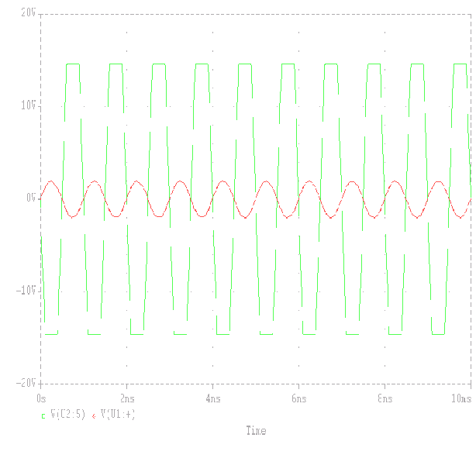Click the Time x-axis title
Viewport: 476px width, 455px height.
[256, 431]
